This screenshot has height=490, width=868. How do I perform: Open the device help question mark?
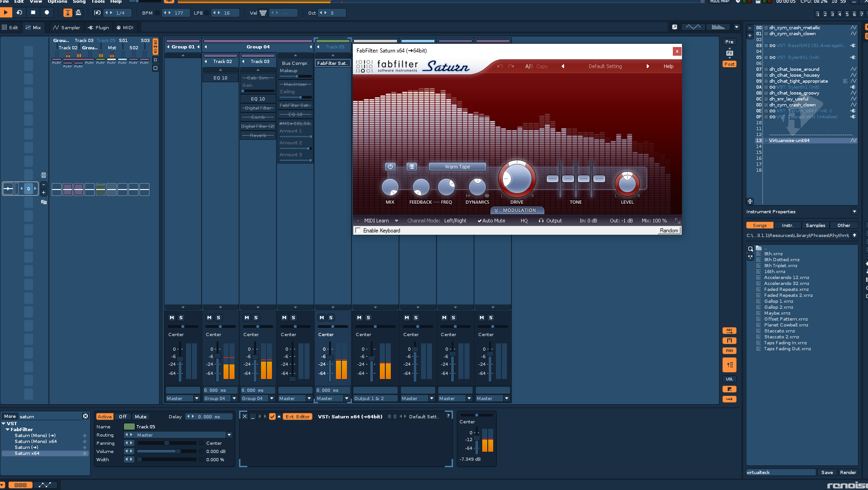pos(448,416)
